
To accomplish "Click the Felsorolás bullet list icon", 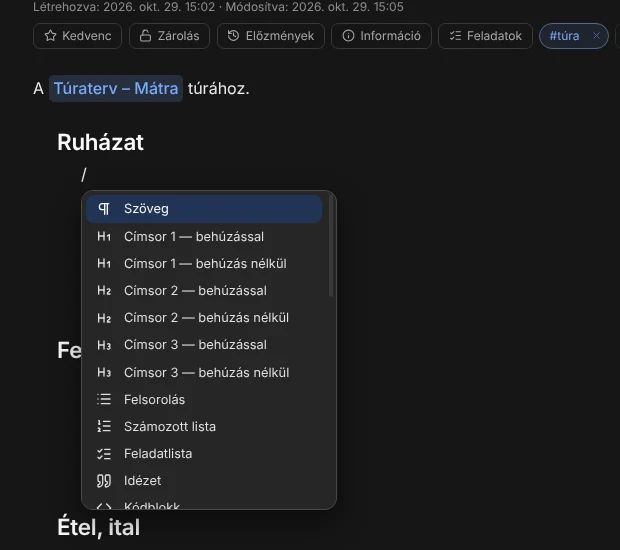I will point(104,399).
